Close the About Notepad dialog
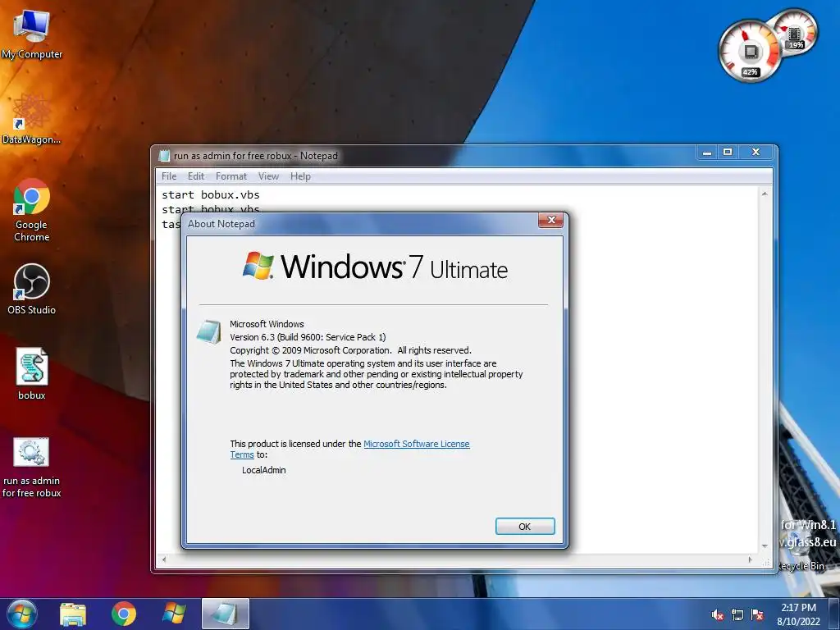 [550, 220]
